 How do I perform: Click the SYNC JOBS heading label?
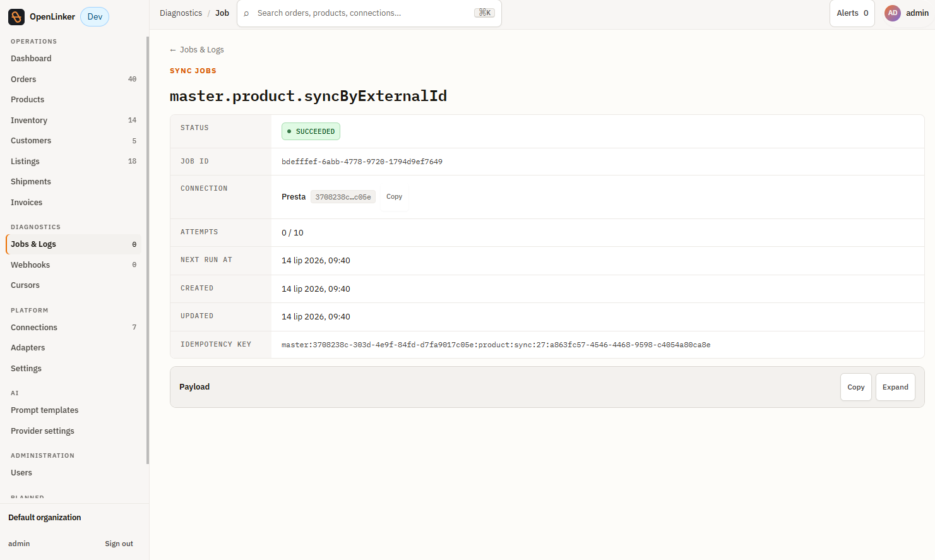pyautogui.click(x=193, y=71)
